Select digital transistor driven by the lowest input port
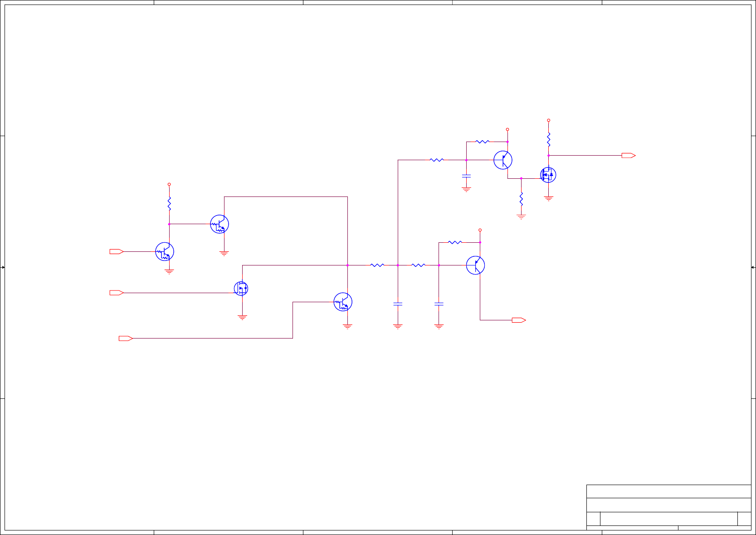Screen dimensions: 756x535 click(x=343, y=302)
